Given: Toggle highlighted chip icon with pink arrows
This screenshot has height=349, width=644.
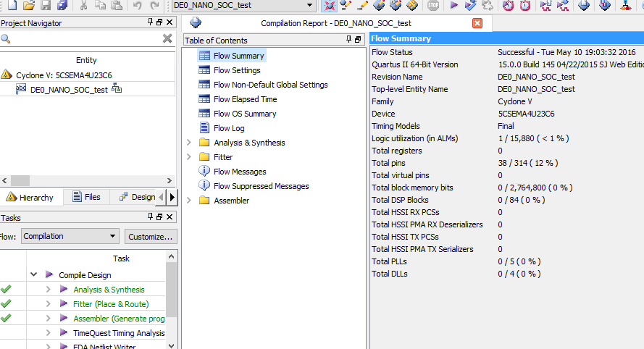Looking at the screenshot, I should [329, 5].
